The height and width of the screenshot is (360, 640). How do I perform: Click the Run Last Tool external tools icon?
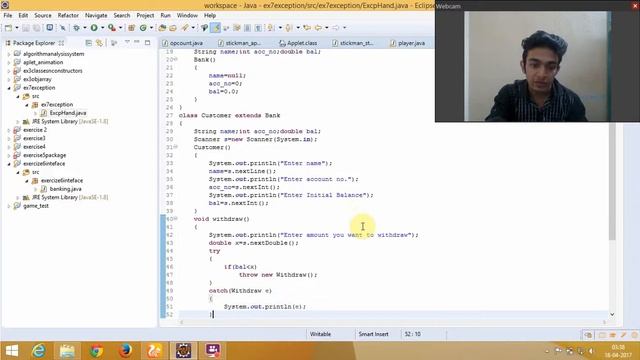111,28
